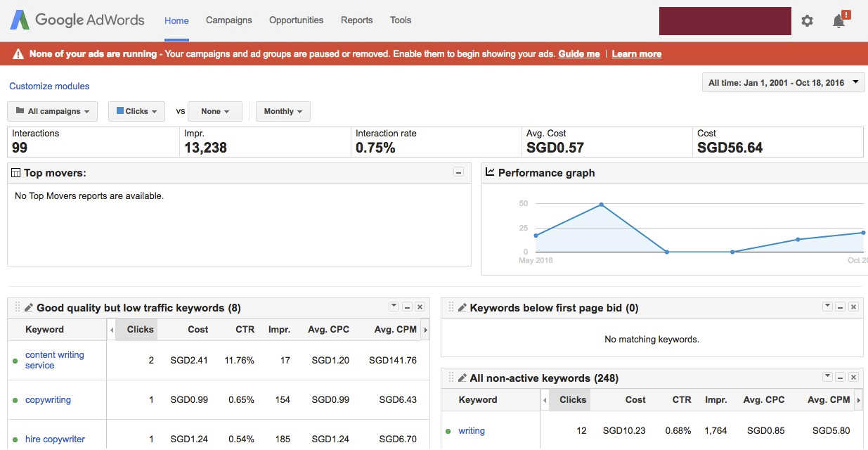Click the No matching keywords message
This screenshot has height=450, width=868.
click(652, 340)
